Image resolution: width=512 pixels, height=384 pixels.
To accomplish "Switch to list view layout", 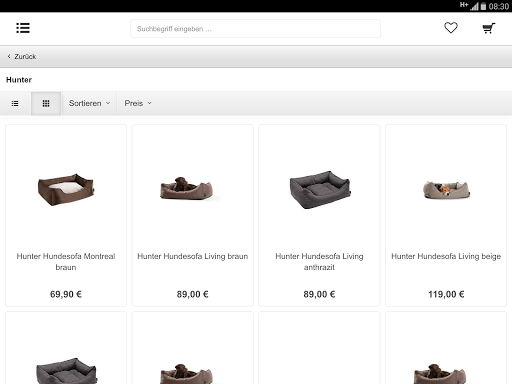I will coord(15,103).
